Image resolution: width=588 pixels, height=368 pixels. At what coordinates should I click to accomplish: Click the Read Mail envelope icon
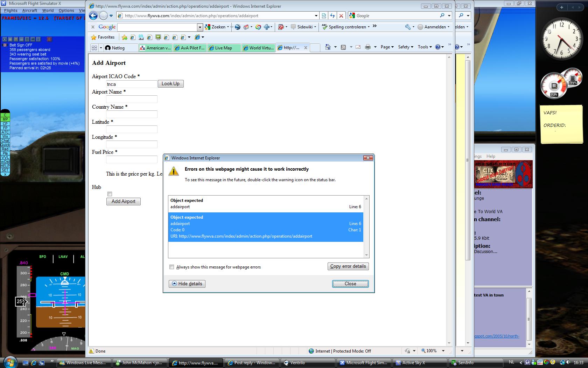coord(358,47)
